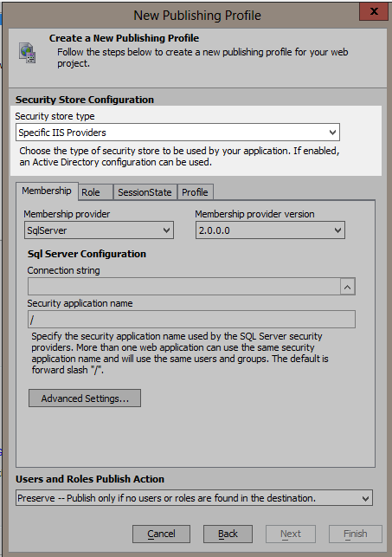Switch to the Profile tab
Image resolution: width=392 pixels, height=557 pixels.
[x=195, y=192]
